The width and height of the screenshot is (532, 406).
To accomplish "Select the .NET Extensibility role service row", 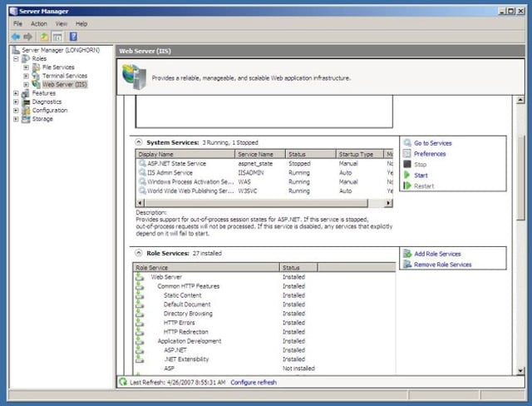I will [264, 359].
